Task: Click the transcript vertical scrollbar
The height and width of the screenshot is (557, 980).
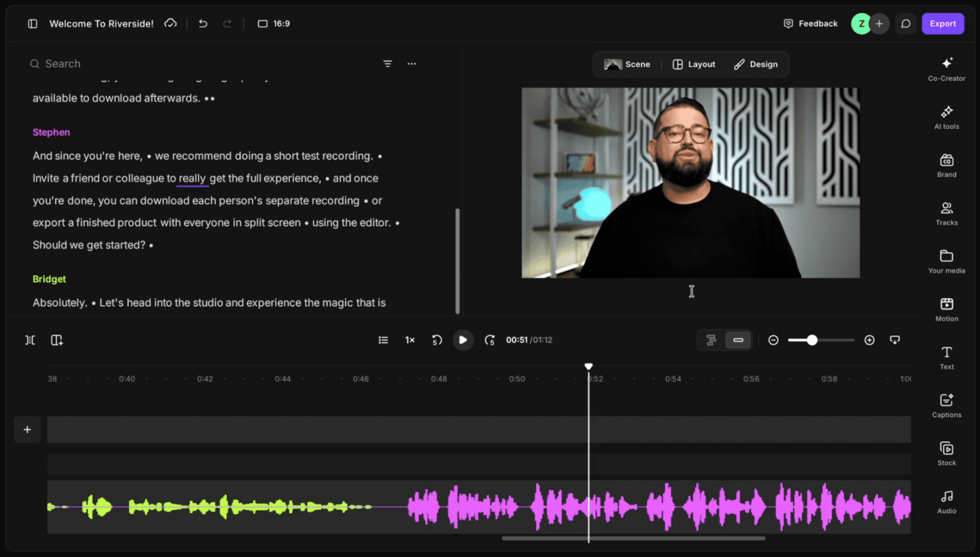Action: (457, 261)
